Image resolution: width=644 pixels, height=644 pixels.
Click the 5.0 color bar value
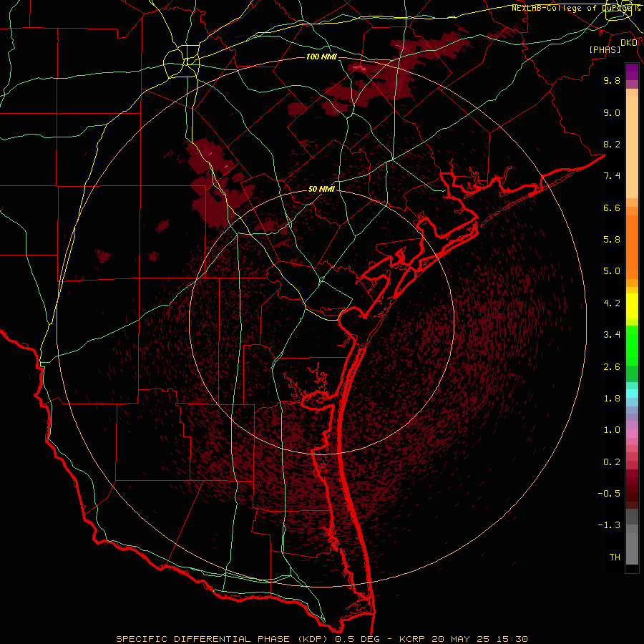pos(612,271)
